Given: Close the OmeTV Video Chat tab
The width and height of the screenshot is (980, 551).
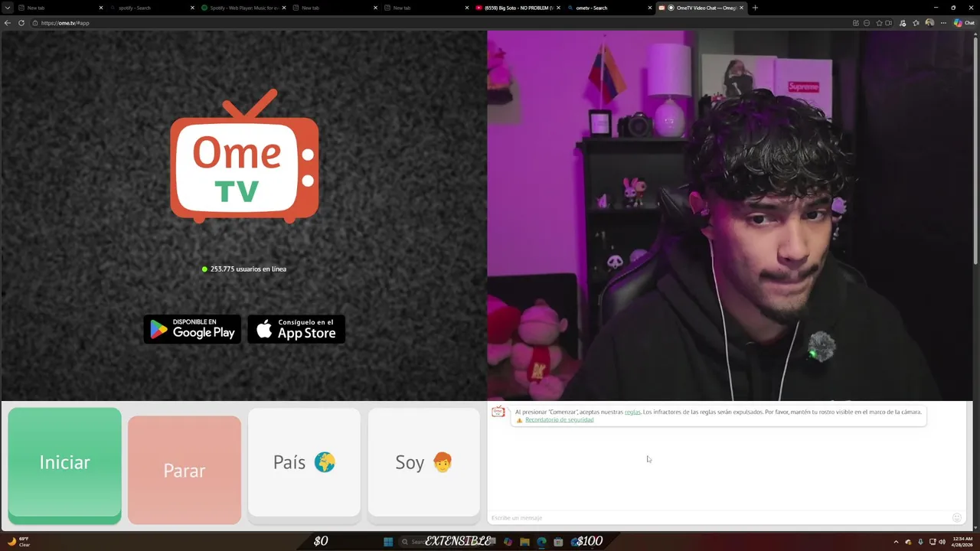Looking at the screenshot, I should 741,8.
